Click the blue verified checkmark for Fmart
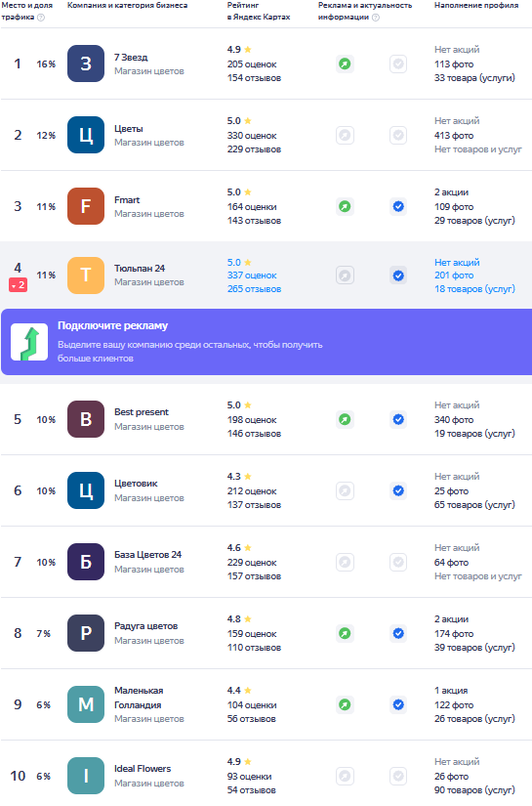This screenshot has height=806, width=532. click(398, 207)
